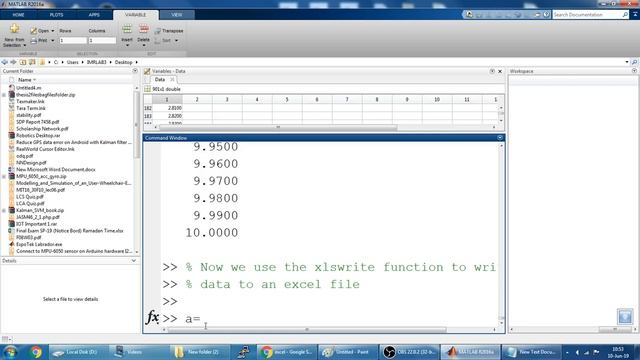Viewport: 640px width, 360px height.
Task: Click the help question mark icon
Action: (546, 15)
